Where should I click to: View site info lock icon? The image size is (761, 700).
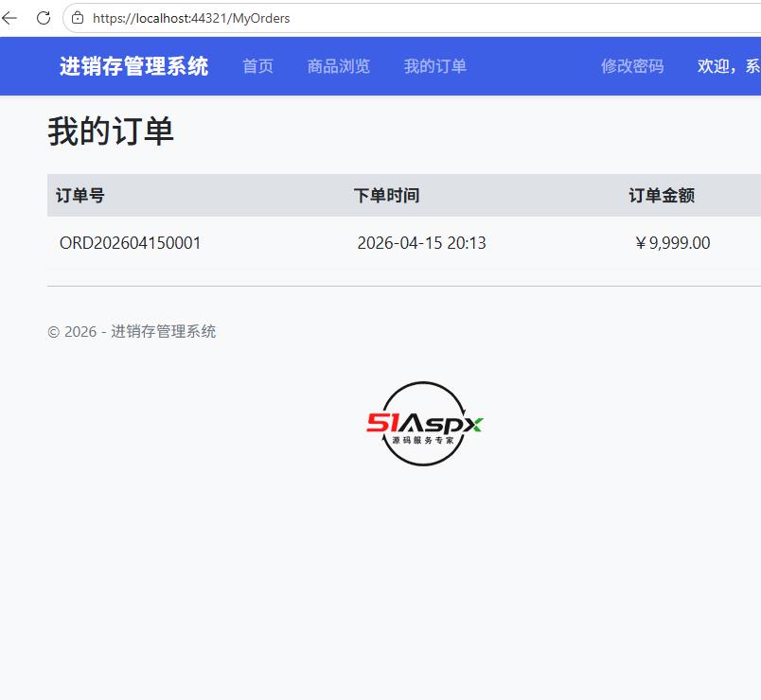click(78, 18)
